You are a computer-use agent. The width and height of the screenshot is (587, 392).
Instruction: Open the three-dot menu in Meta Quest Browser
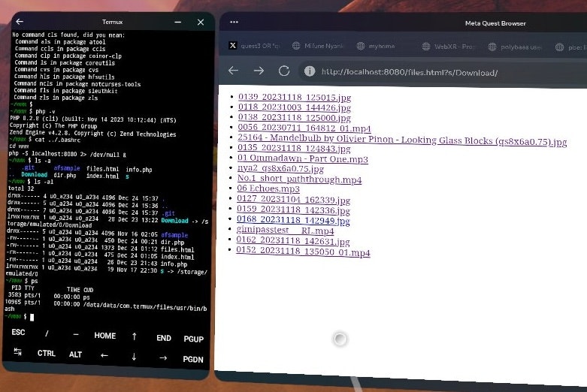click(x=234, y=22)
